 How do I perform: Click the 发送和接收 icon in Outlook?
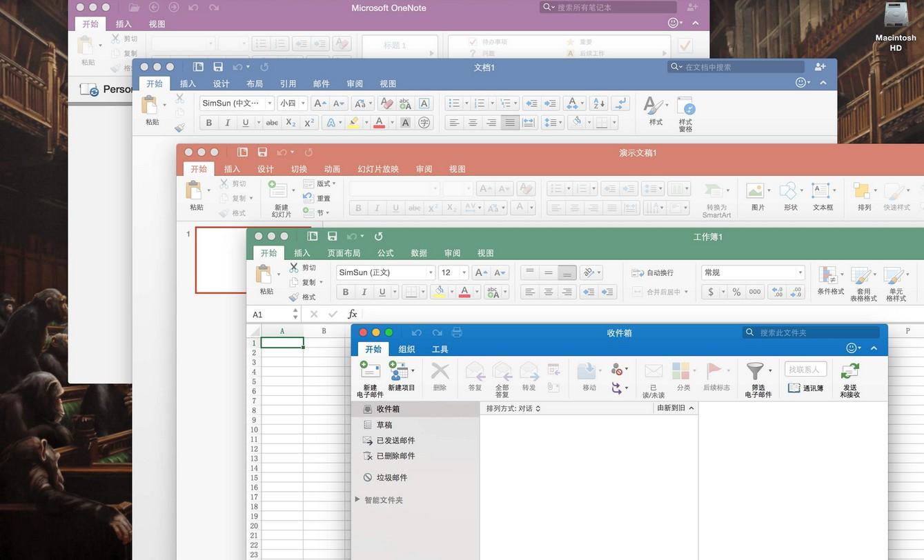point(850,371)
